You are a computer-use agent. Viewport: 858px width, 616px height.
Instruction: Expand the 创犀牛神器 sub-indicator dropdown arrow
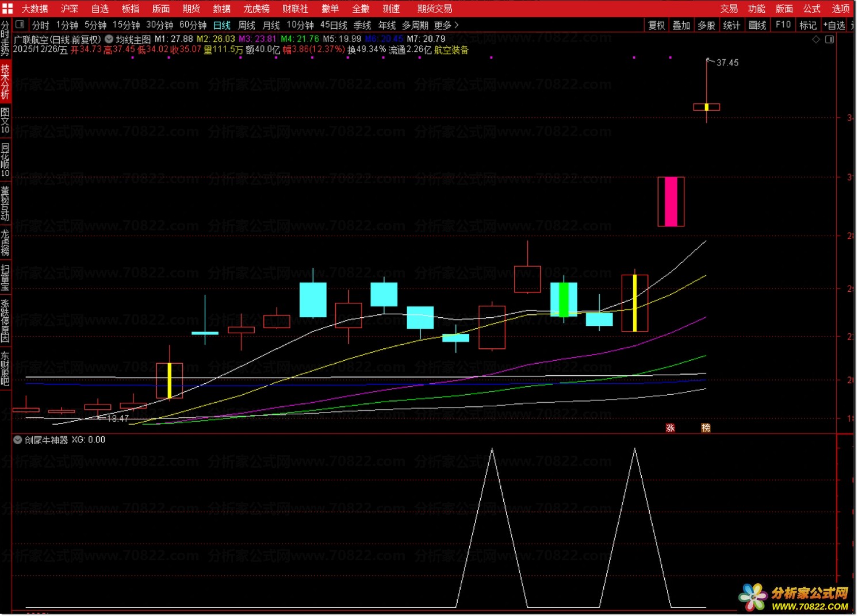click(18, 440)
